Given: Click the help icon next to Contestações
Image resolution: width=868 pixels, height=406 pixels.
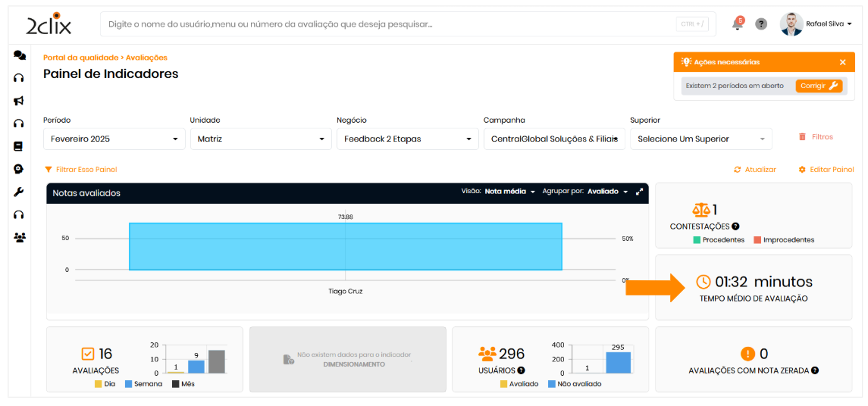Looking at the screenshot, I should click(735, 226).
